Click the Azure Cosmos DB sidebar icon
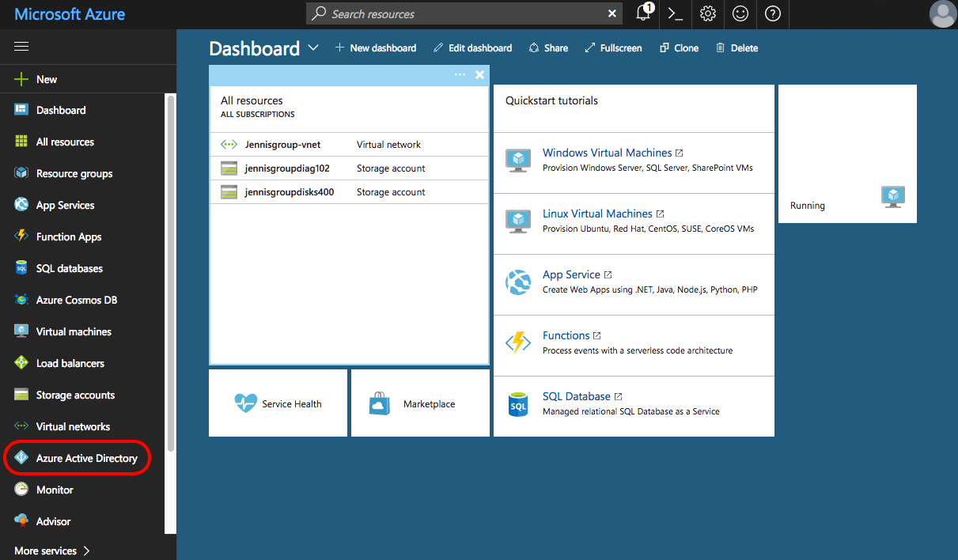The height and width of the screenshot is (560, 958). click(x=21, y=300)
